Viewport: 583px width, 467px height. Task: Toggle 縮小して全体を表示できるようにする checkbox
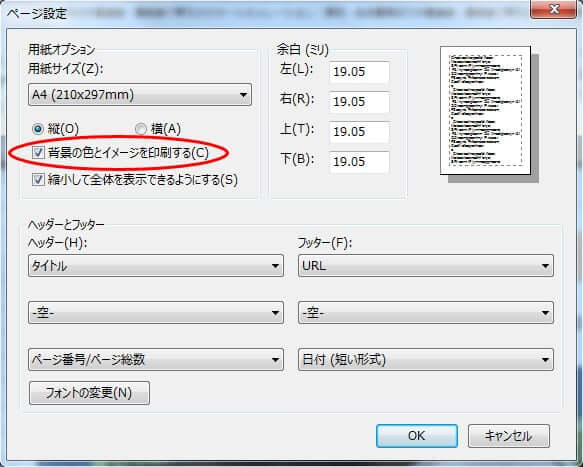(x=38, y=180)
